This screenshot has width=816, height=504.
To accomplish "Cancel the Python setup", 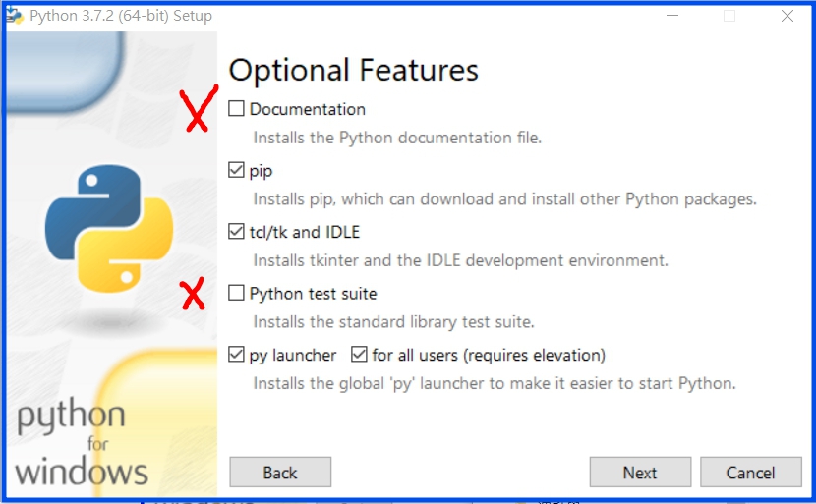I will tap(750, 473).
